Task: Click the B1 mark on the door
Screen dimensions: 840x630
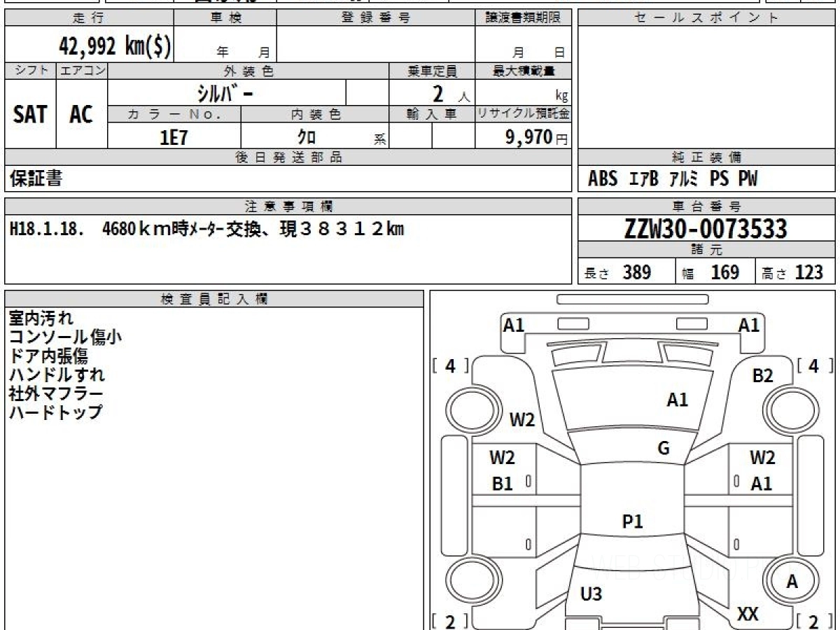Action: [503, 484]
